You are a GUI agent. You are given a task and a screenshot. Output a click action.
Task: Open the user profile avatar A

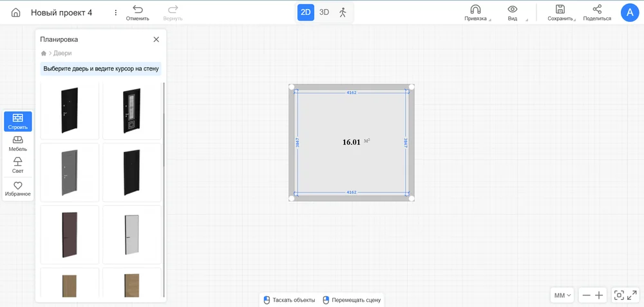[629, 12]
